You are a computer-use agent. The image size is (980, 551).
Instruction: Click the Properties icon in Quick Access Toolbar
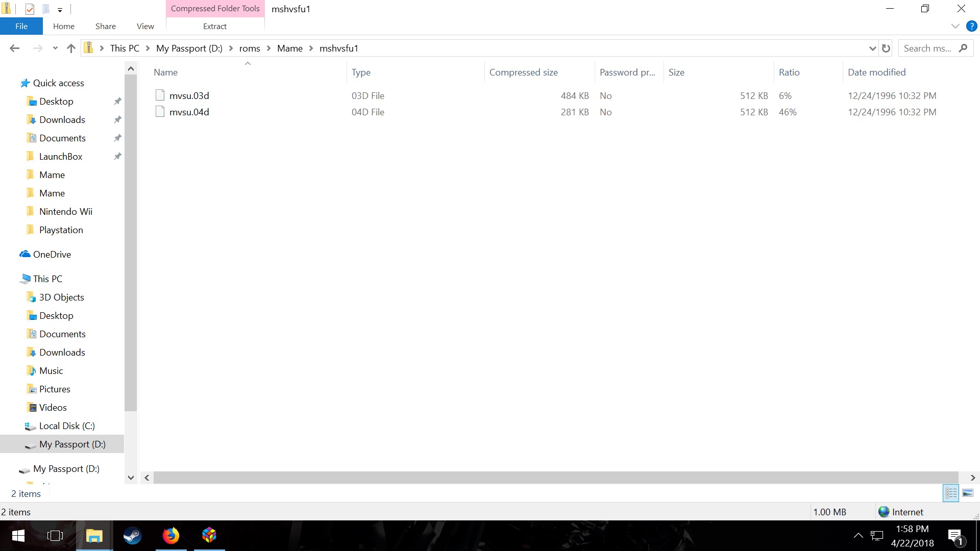tap(30, 9)
